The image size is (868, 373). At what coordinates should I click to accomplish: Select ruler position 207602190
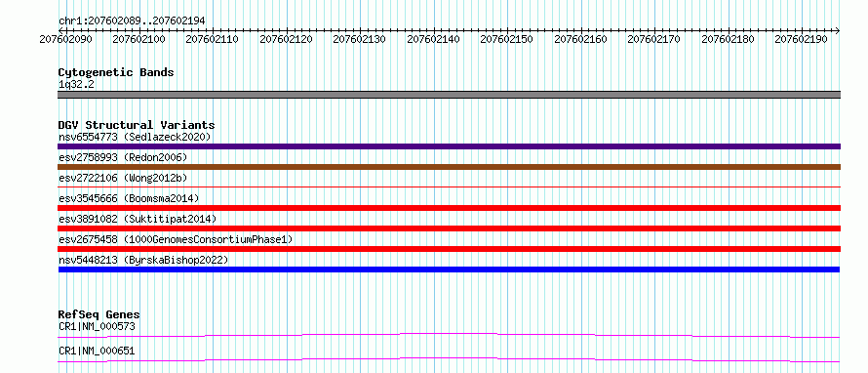click(802, 39)
